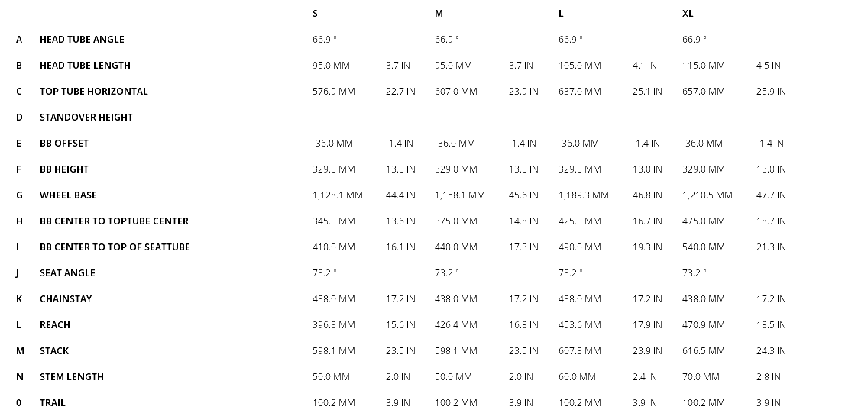Click the M size column header
This screenshot has height=416, width=868.
[439, 14]
